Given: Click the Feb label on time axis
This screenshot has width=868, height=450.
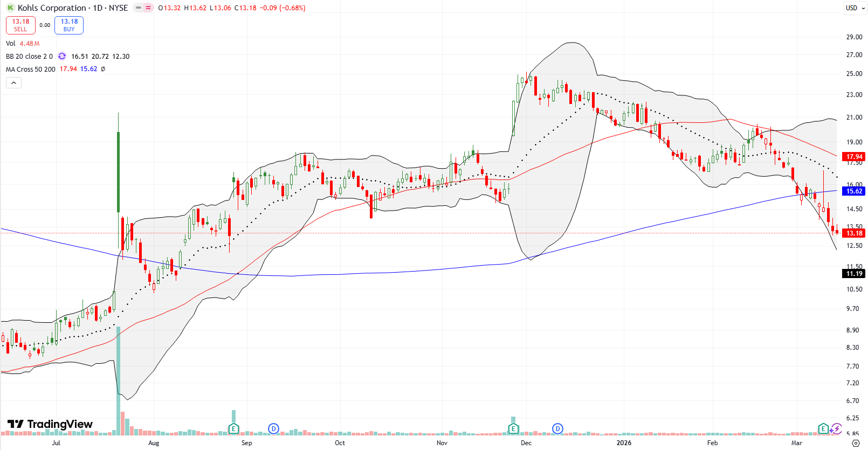Looking at the screenshot, I should point(712,443).
